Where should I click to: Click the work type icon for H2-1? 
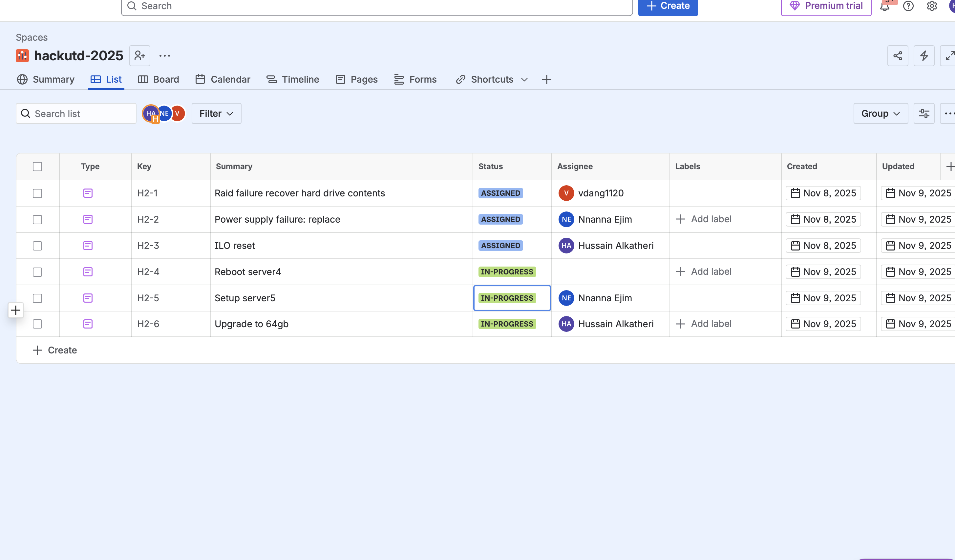88,193
